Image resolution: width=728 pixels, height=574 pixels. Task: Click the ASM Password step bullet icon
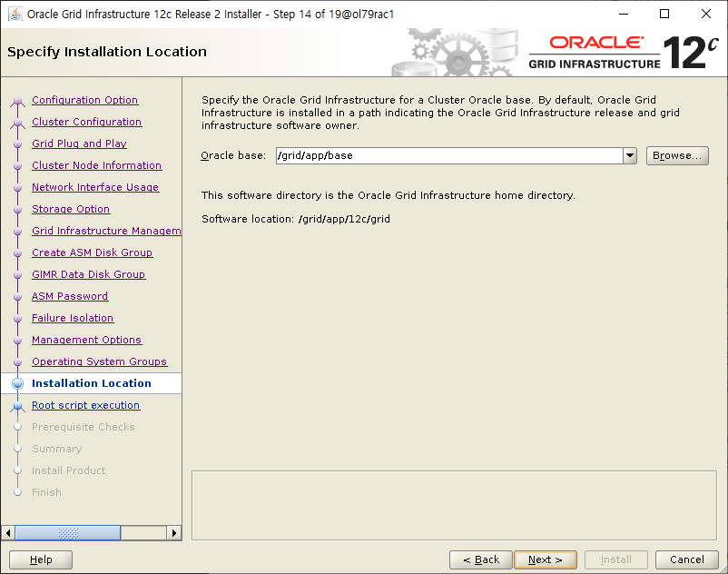[17, 297]
